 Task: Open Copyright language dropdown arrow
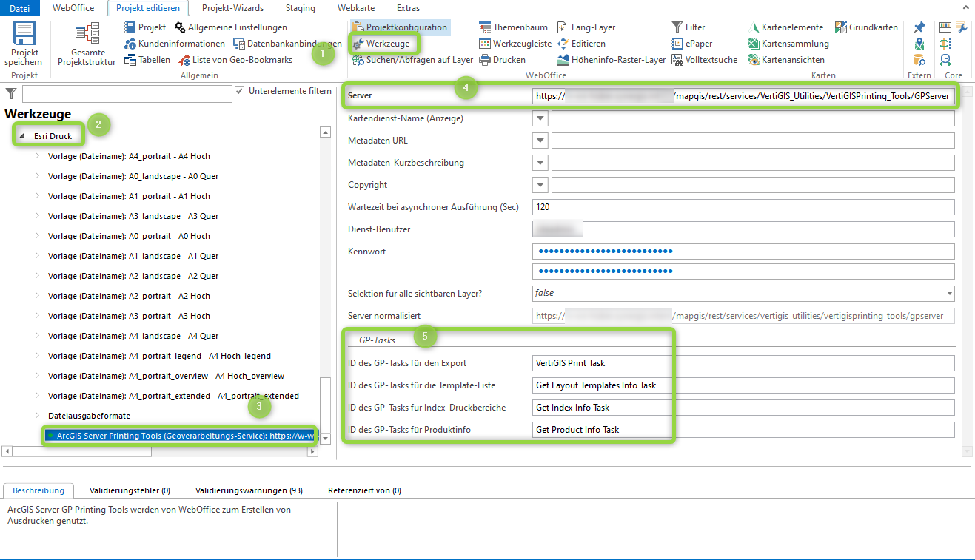tap(540, 185)
